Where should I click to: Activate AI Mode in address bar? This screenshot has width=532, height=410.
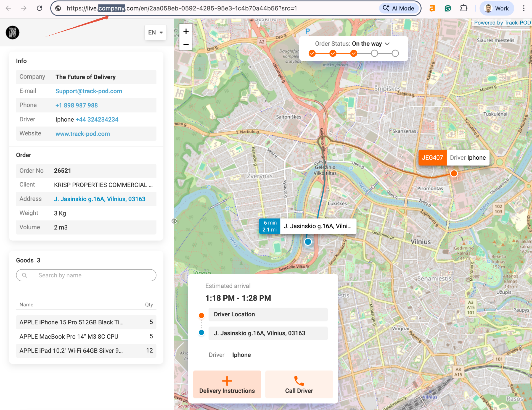click(398, 8)
